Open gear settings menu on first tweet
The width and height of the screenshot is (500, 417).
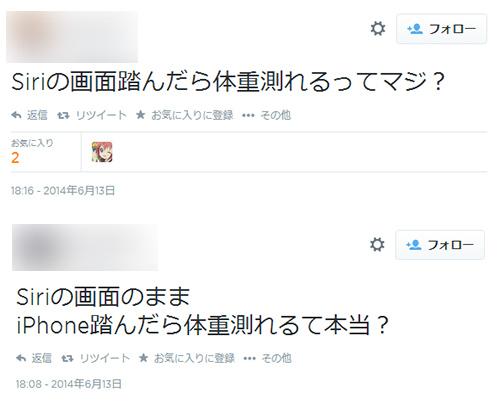378,29
